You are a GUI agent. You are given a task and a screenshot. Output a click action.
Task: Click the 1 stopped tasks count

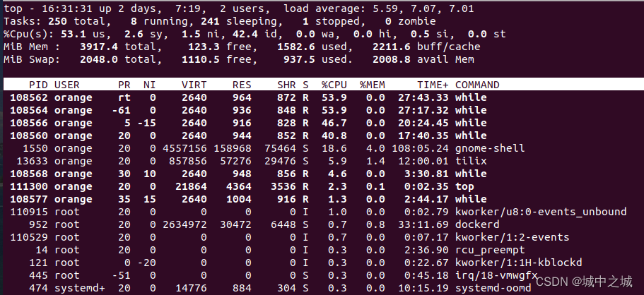[305, 21]
